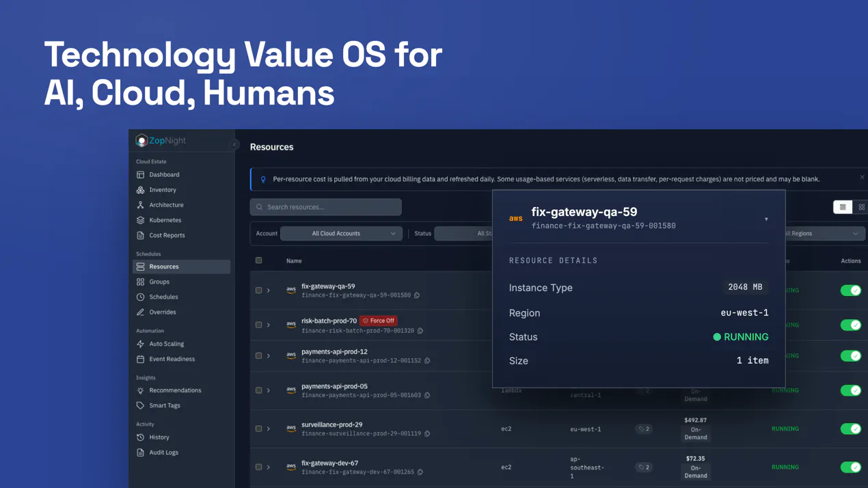This screenshot has width=868, height=488.
Task: Expand the risk-batch-prod-70 row
Action: [269, 325]
